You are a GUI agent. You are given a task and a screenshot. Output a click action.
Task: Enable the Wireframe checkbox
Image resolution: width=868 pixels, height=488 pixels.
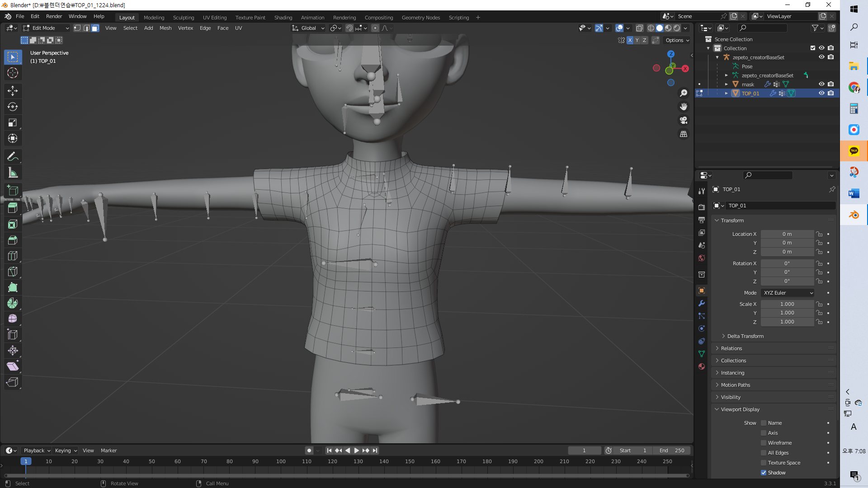tap(764, 443)
